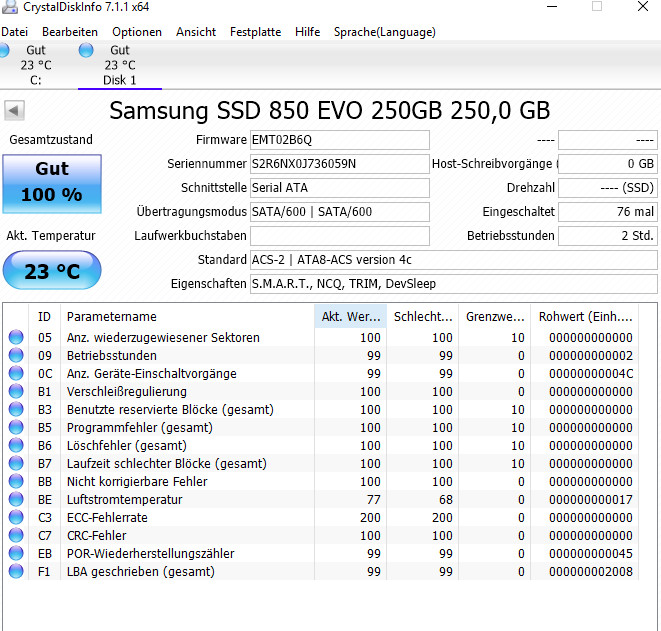Viewport: 661px width, 631px height.
Task: Click status orb of row 0C Geräte-Einschaltvorgänge
Action: click(16, 373)
